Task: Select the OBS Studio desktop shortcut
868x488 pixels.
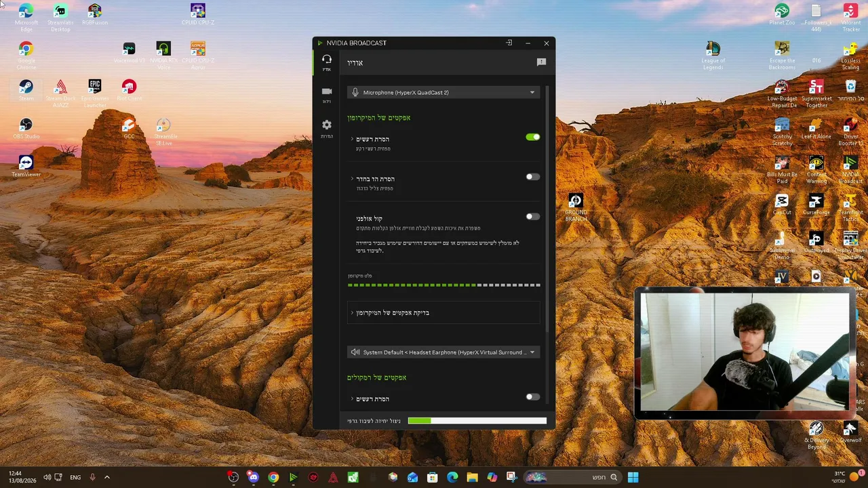Action: pyautogui.click(x=26, y=129)
